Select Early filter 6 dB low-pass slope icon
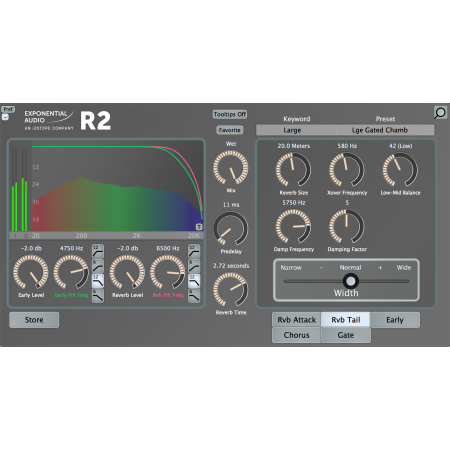This screenshot has width=450, height=450. pos(98,296)
